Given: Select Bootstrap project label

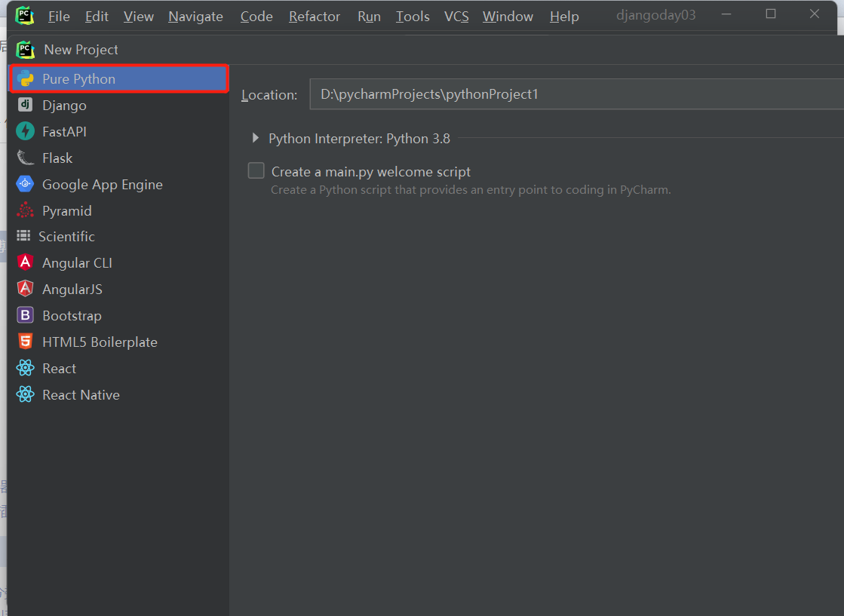Looking at the screenshot, I should pos(72,316).
